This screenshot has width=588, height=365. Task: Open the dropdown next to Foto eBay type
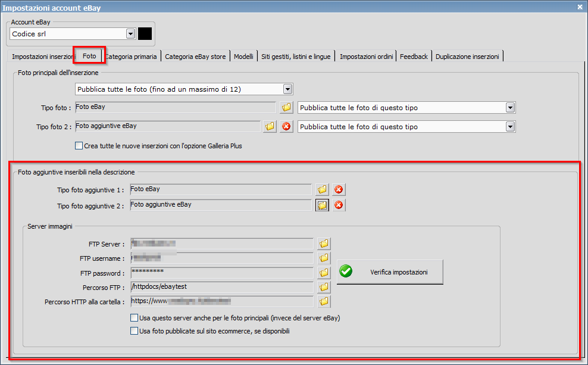pyautogui.click(x=510, y=107)
